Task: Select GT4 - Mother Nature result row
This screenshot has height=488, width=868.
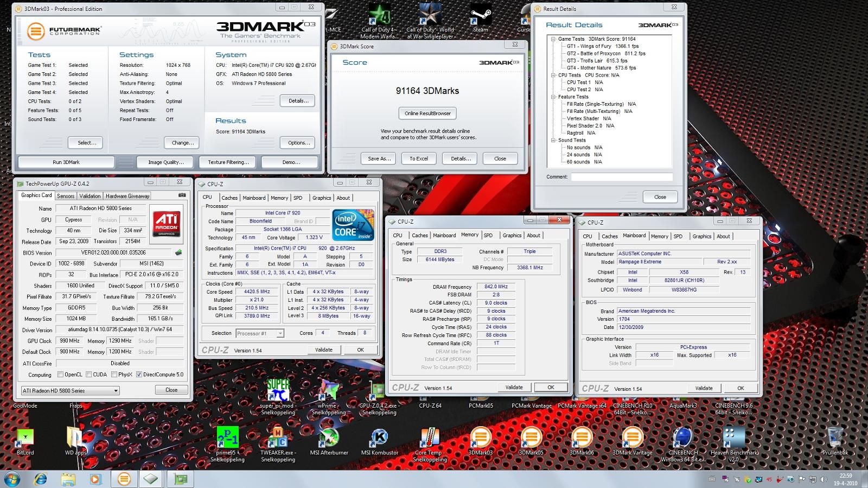Action: [x=601, y=68]
